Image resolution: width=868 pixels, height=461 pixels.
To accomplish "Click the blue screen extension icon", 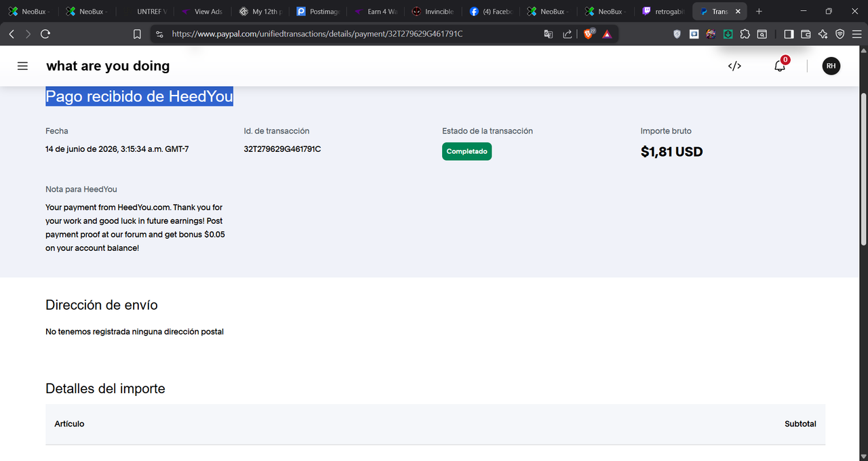I will tap(694, 34).
